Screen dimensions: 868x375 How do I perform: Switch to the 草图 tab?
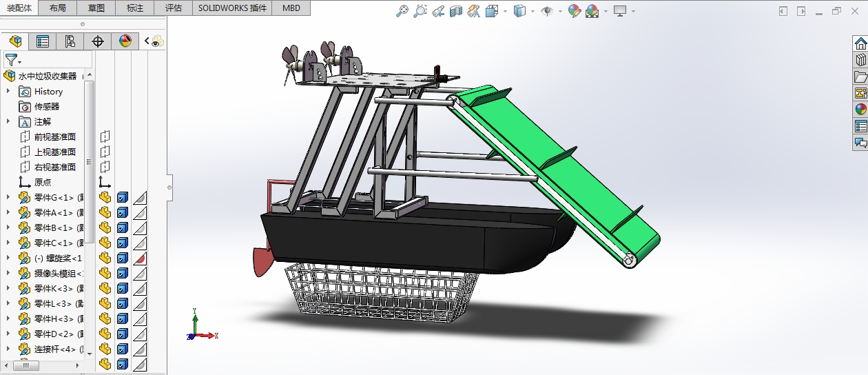point(96,8)
